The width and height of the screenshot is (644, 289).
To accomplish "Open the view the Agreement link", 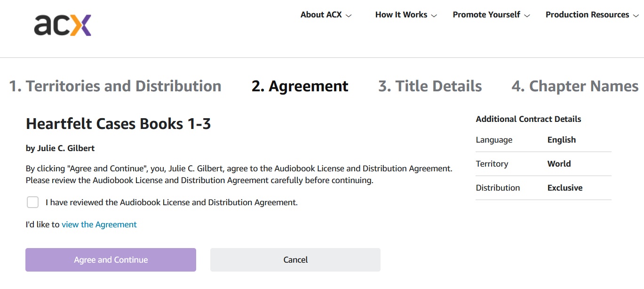I will tap(99, 225).
